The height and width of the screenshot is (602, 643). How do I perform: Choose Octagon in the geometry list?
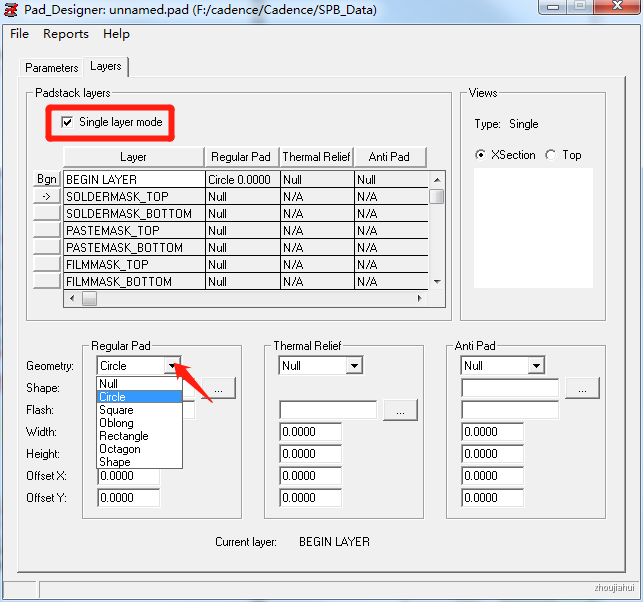tap(139, 449)
